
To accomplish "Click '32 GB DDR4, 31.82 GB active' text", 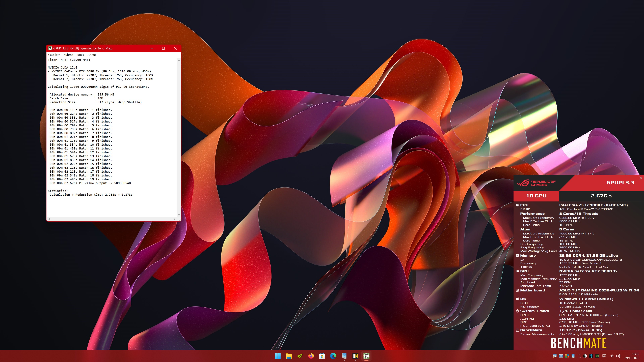I will point(588,256).
